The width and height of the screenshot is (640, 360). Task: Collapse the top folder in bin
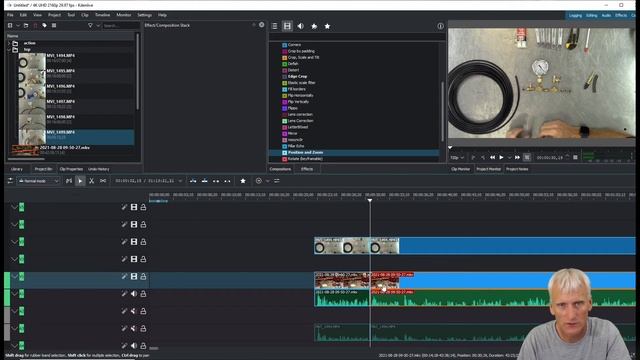9,49
